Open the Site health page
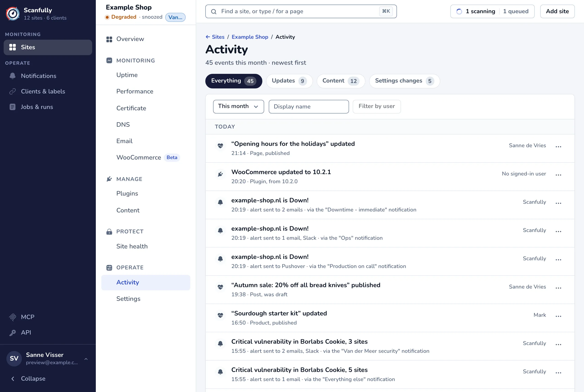584x392 pixels. pyautogui.click(x=146, y=247)
